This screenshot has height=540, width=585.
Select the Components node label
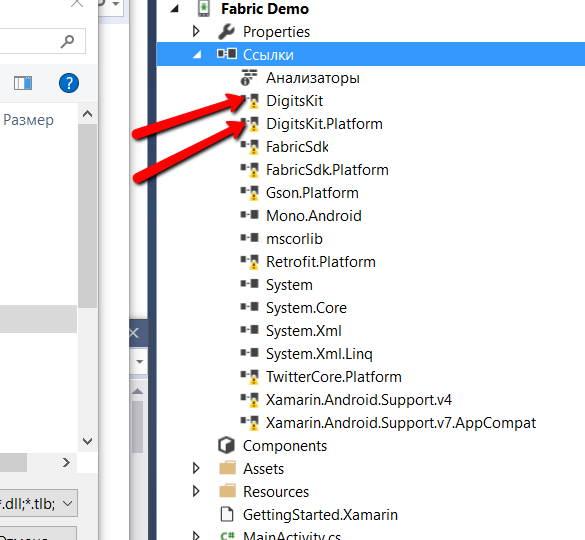point(285,446)
